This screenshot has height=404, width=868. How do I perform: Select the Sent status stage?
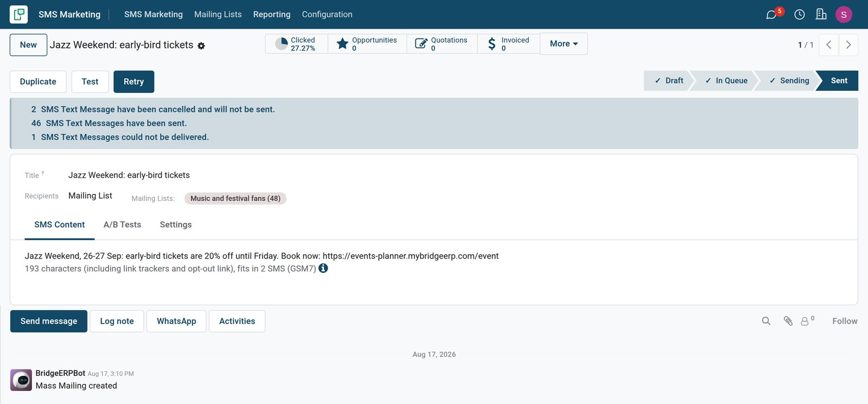pos(839,80)
